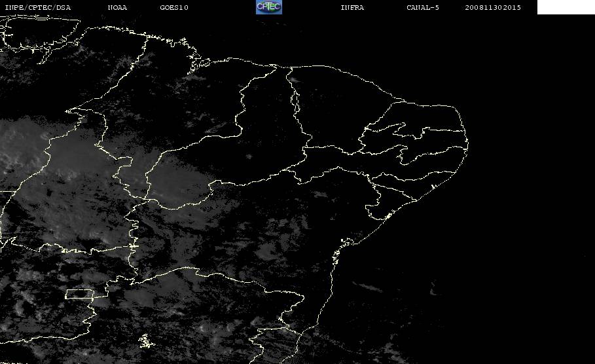Click the isolated cloud streak over the Atlantic
This screenshot has width=595, height=364.
click(367, 287)
